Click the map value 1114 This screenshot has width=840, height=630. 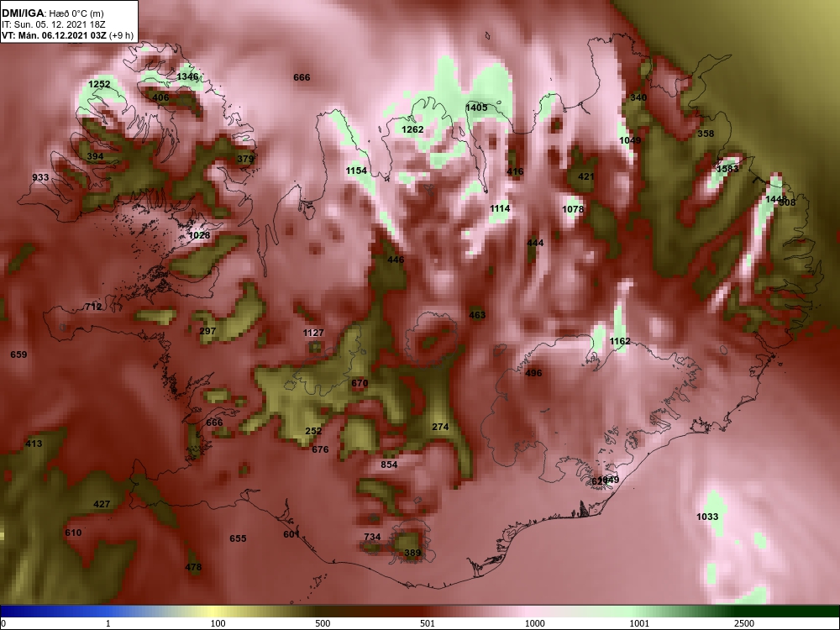[x=500, y=207]
